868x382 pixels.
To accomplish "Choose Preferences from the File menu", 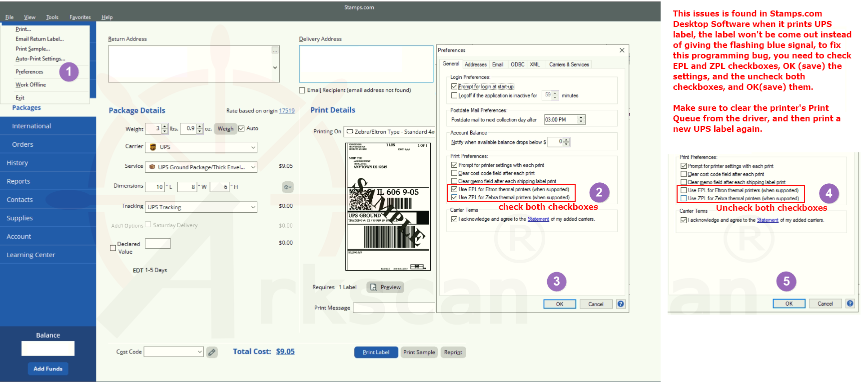I will coord(29,72).
